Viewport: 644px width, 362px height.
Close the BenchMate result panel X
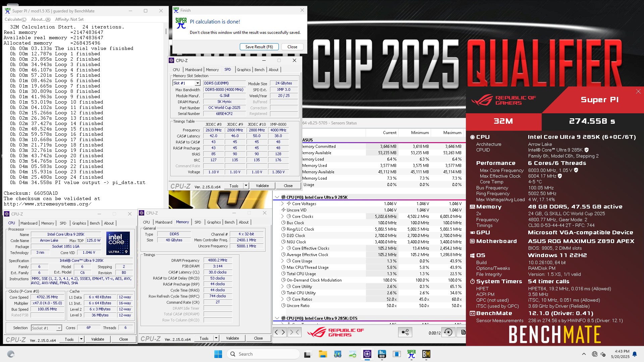(x=638, y=92)
